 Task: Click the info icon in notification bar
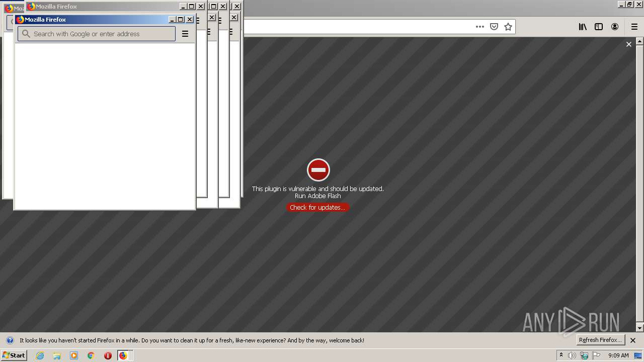click(10, 340)
